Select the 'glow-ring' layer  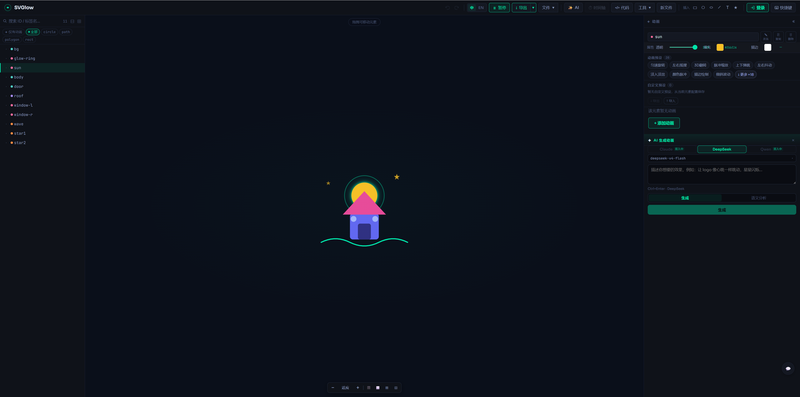click(x=42, y=58)
